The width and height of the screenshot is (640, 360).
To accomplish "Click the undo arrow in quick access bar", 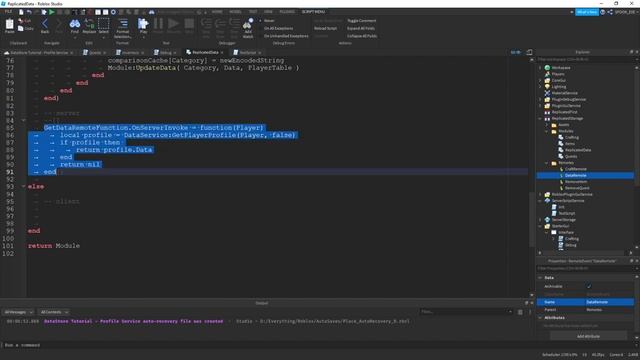I will tap(29, 12).
